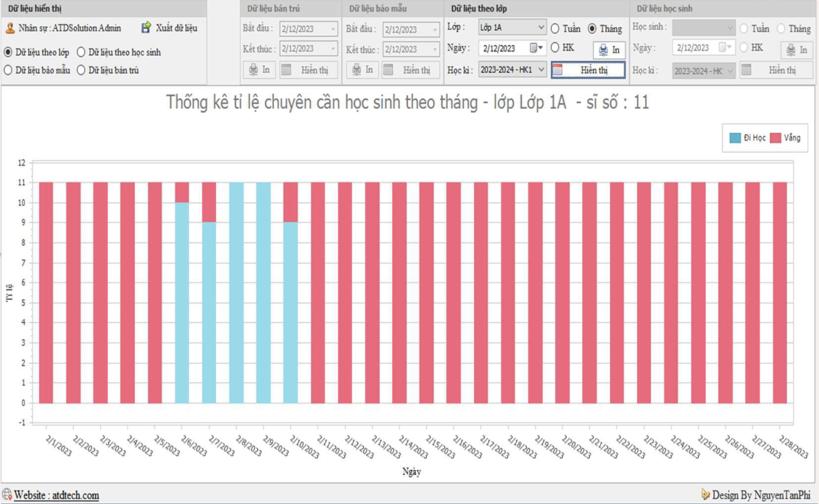The height and width of the screenshot is (504, 819).
Task: Click the printer icon in Dữ liệu theo lớp
Action: tap(603, 50)
